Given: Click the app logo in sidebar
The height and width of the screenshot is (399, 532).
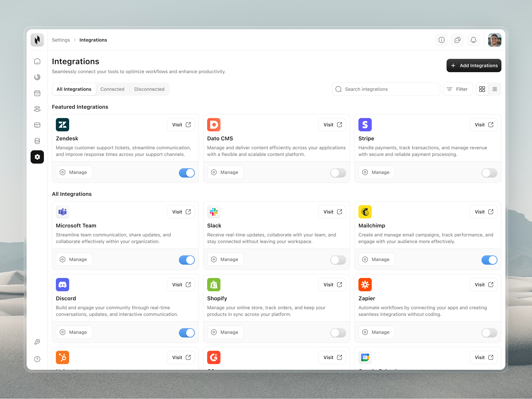Looking at the screenshot, I should (x=37, y=40).
